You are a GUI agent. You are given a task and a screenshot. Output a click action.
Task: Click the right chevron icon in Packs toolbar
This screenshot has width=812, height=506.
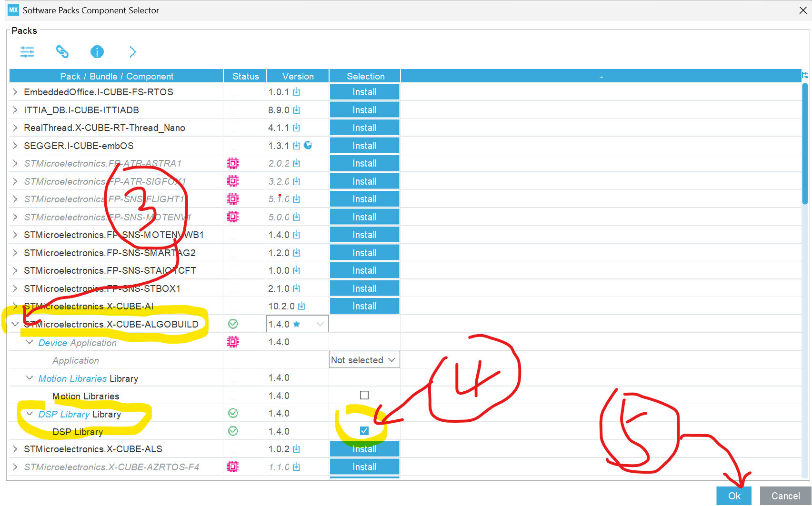(132, 51)
